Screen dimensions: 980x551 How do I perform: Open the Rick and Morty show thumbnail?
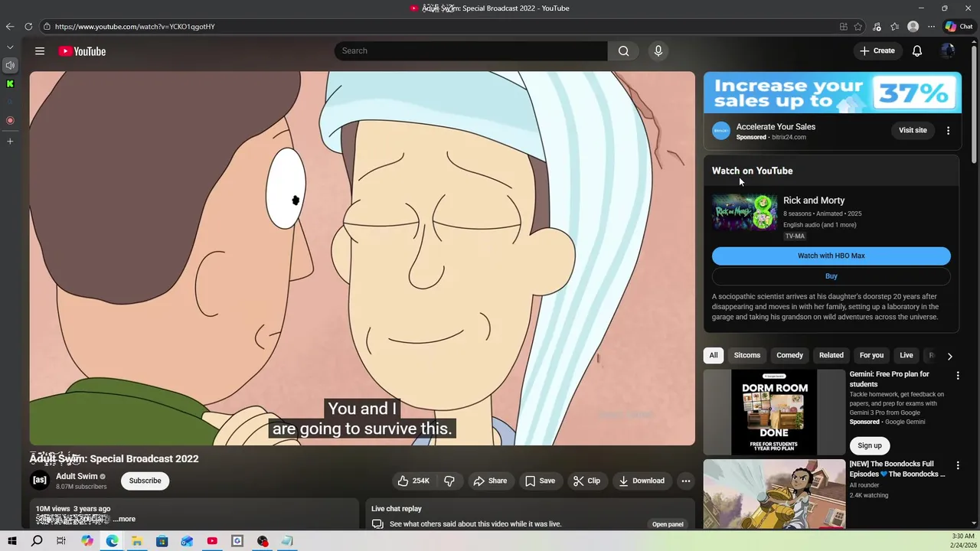coord(744,213)
